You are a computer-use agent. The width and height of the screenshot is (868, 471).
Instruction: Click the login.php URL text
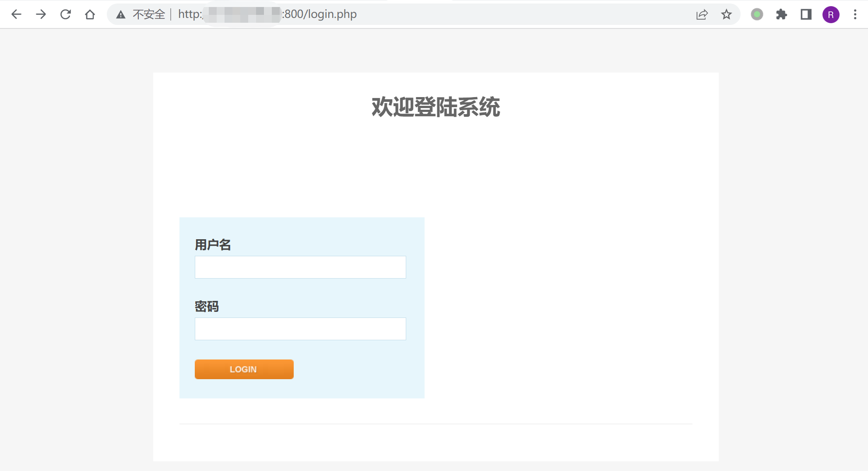coord(320,14)
